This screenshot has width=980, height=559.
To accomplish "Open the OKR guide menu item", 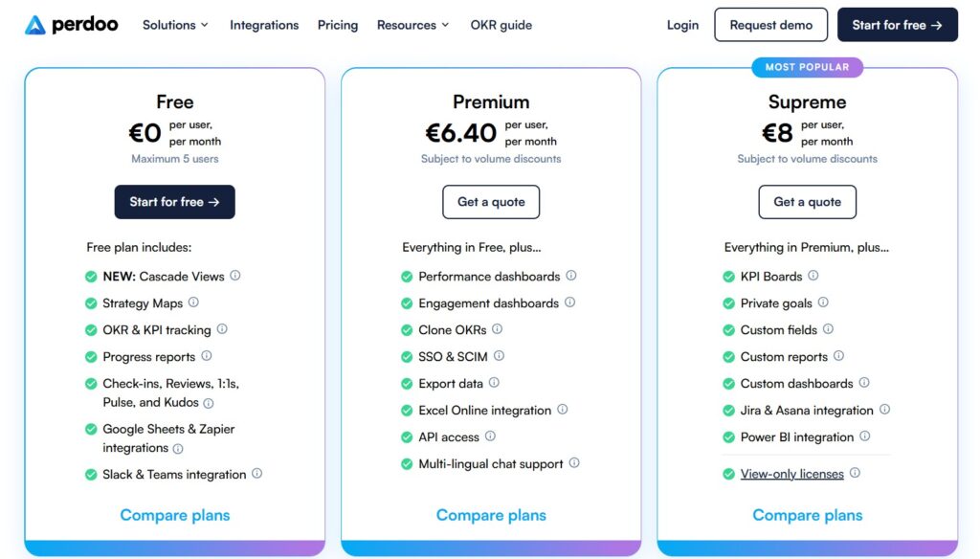I will 501,25.
